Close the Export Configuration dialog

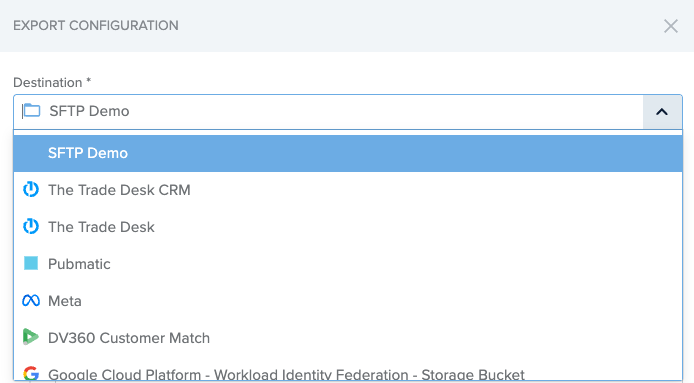671,26
